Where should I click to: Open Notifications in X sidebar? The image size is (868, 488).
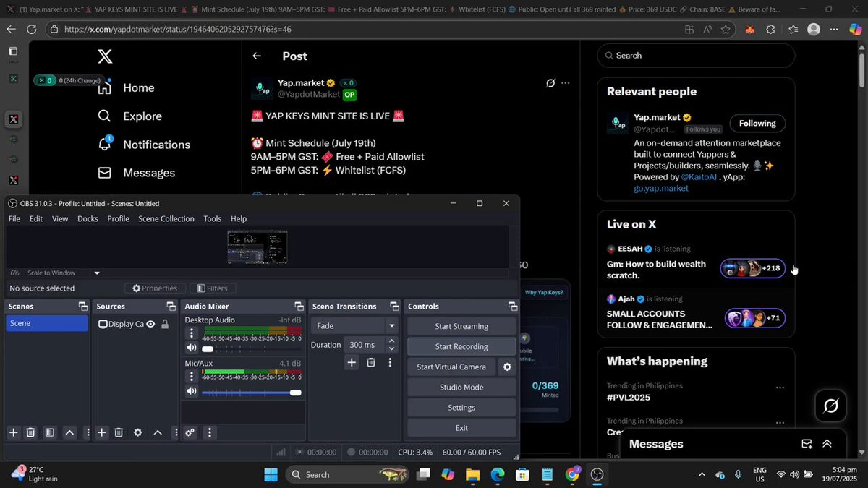[144, 145]
